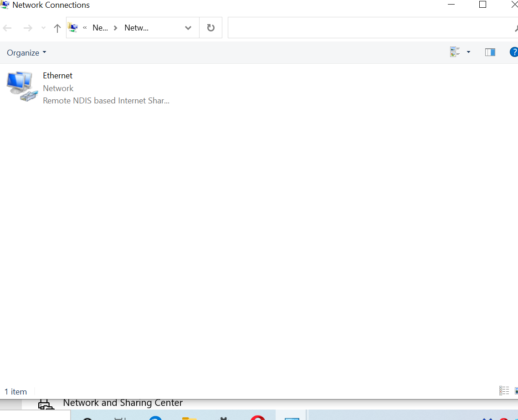Click the 'Netw...' breadcrumb segment
The image size is (518, 420).
pyautogui.click(x=136, y=28)
